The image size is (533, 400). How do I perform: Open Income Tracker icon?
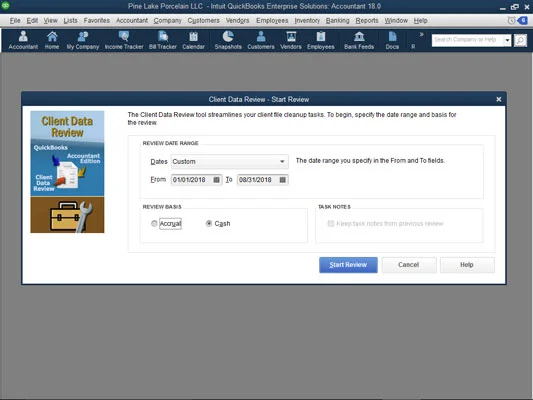click(124, 40)
